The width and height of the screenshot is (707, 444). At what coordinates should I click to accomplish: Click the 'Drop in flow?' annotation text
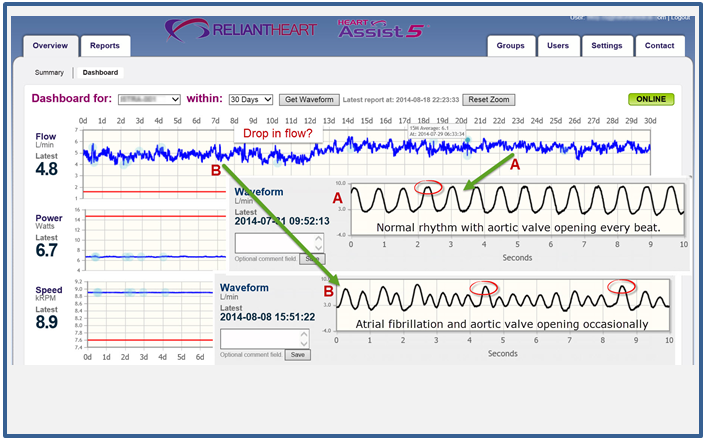[278, 133]
